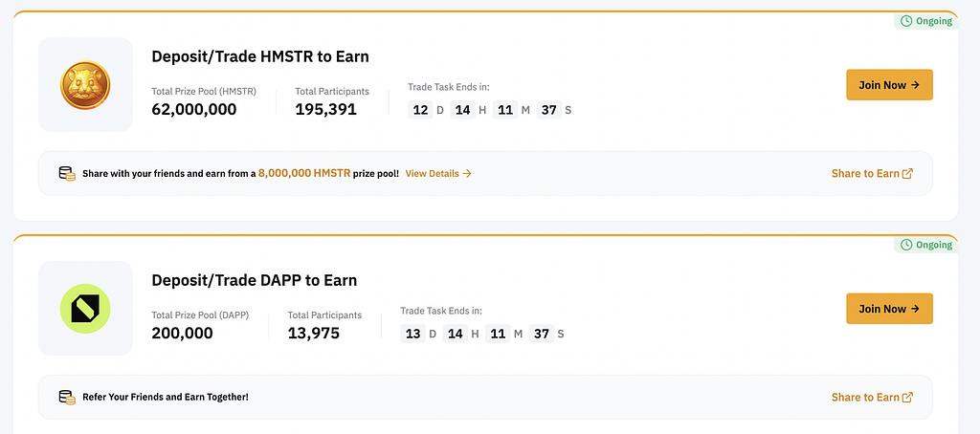Click clock icon on DAPP Ongoing badge
This screenshot has width=980, height=434.
906,245
